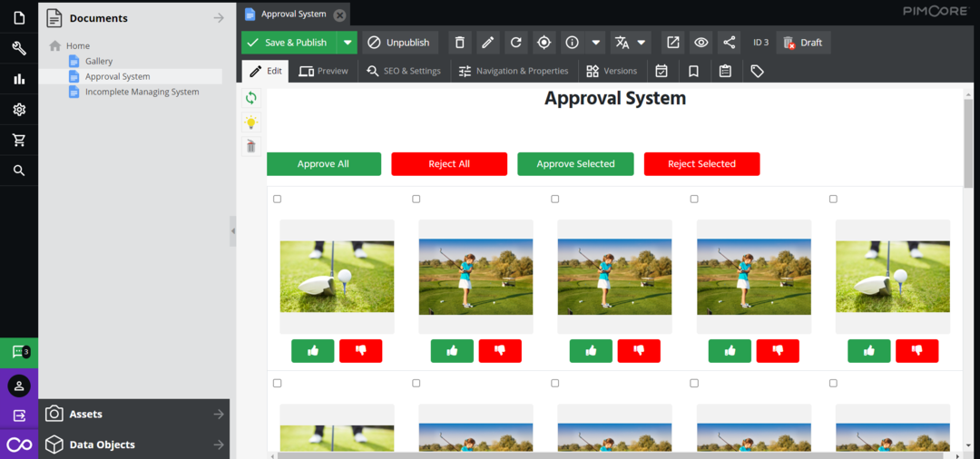The image size is (980, 459).
Task: Check the fifth image checkbox in top row
Action: (x=833, y=200)
